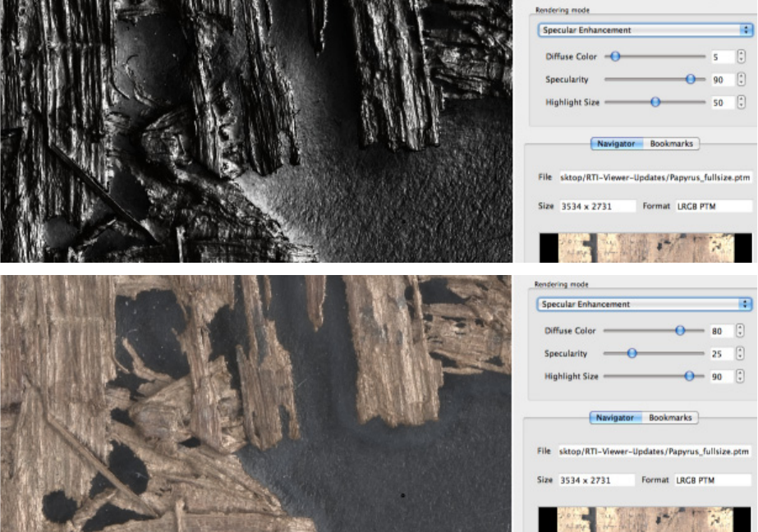Click the grayscale specular papyrus view

pos(256,131)
